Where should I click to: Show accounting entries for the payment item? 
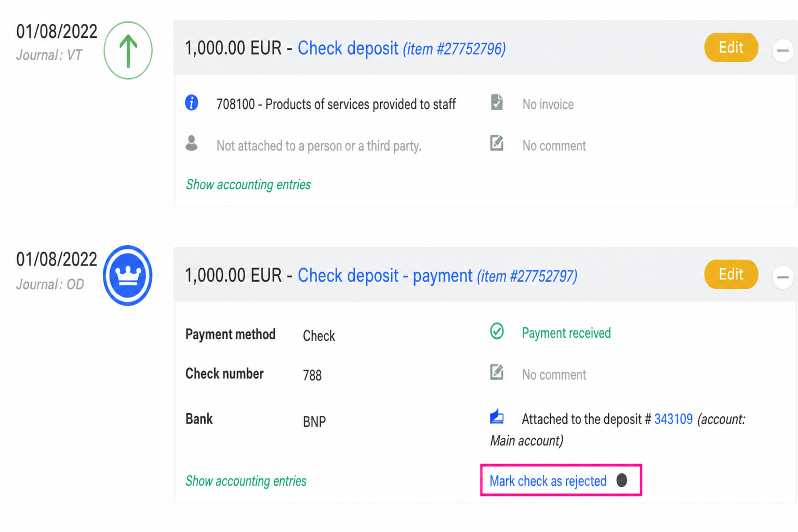[246, 481]
